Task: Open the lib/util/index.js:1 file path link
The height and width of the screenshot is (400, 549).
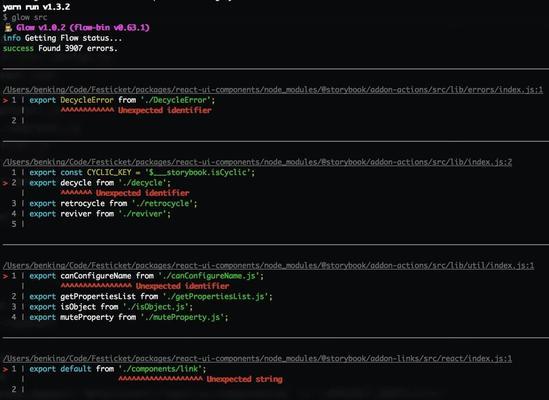Action: [269, 265]
